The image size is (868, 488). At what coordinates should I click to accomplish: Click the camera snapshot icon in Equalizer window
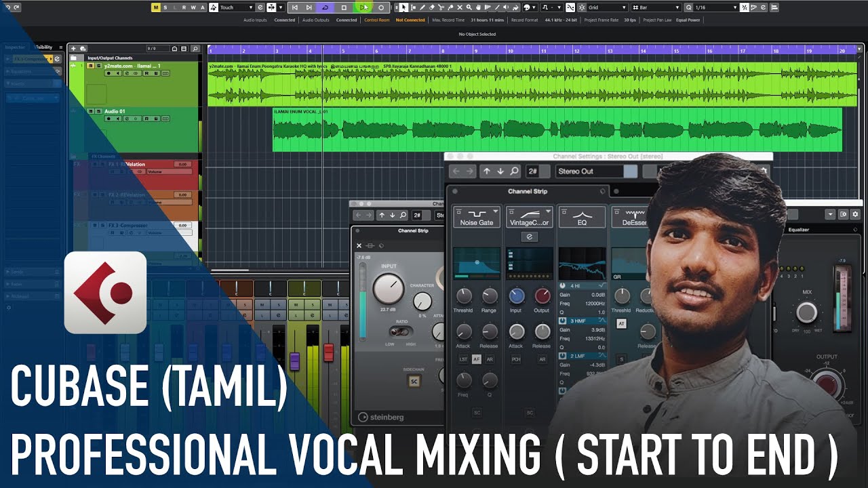tap(844, 214)
